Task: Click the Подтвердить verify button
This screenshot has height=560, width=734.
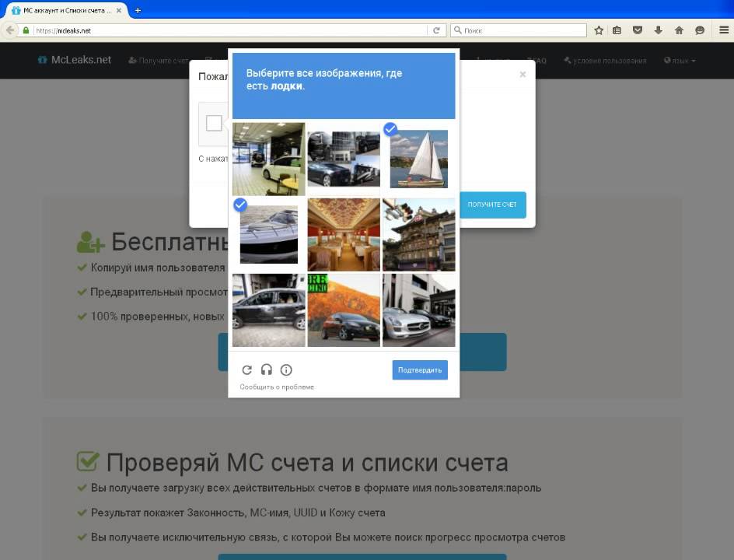Action: tap(420, 370)
